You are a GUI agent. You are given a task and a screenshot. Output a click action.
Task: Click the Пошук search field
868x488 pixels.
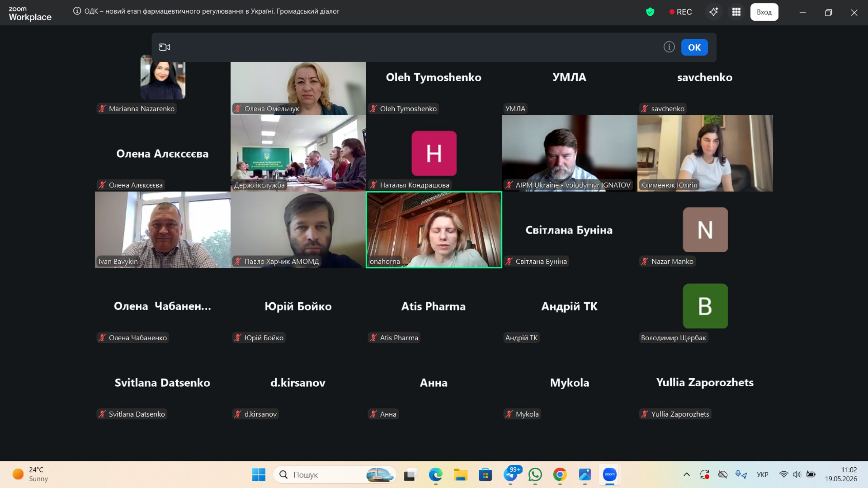(334, 474)
